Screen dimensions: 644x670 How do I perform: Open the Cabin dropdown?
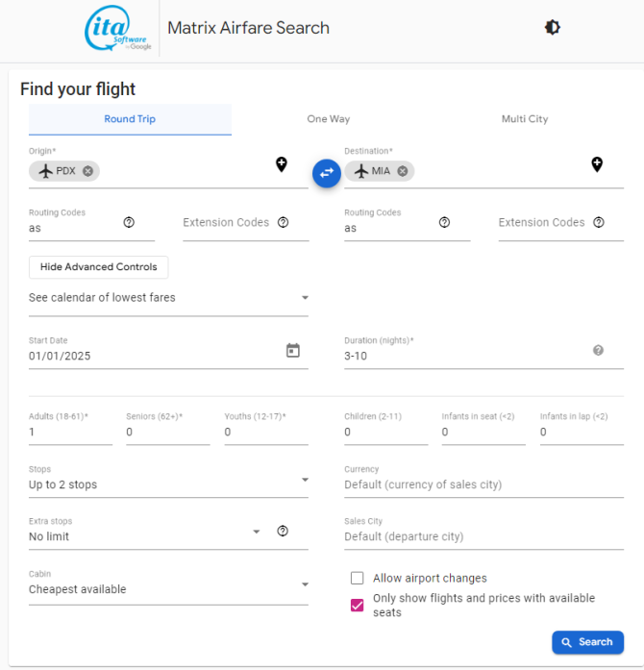click(168, 589)
